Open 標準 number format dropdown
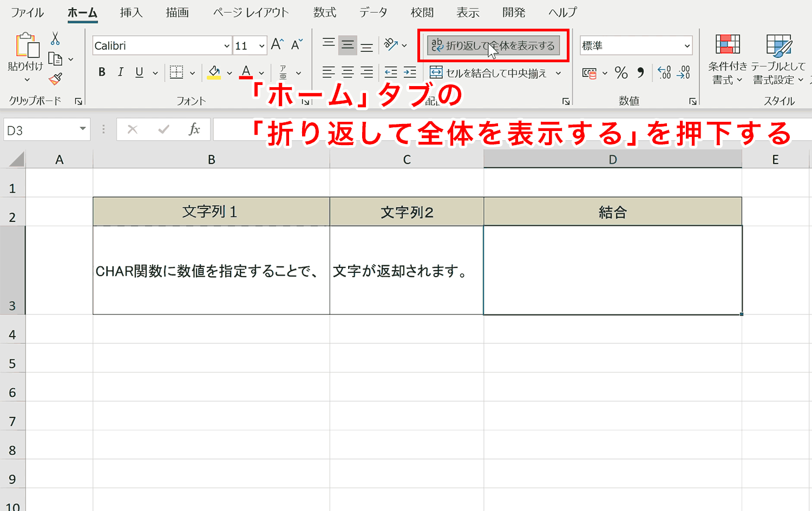 coord(687,46)
